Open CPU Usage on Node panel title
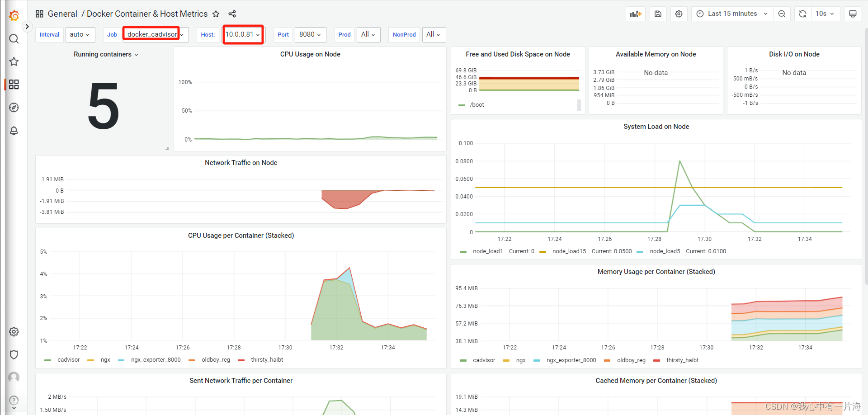The width and height of the screenshot is (868, 415). [310, 54]
